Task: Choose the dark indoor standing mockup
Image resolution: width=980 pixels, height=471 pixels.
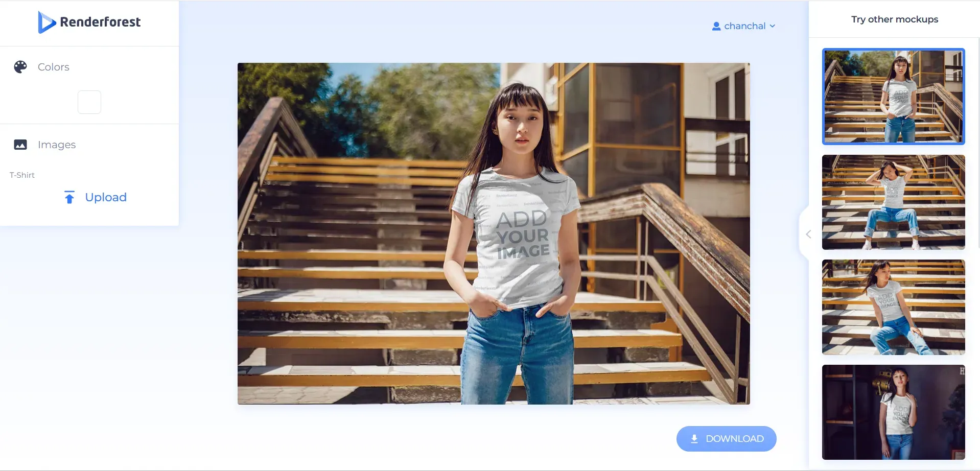Action: click(893, 412)
